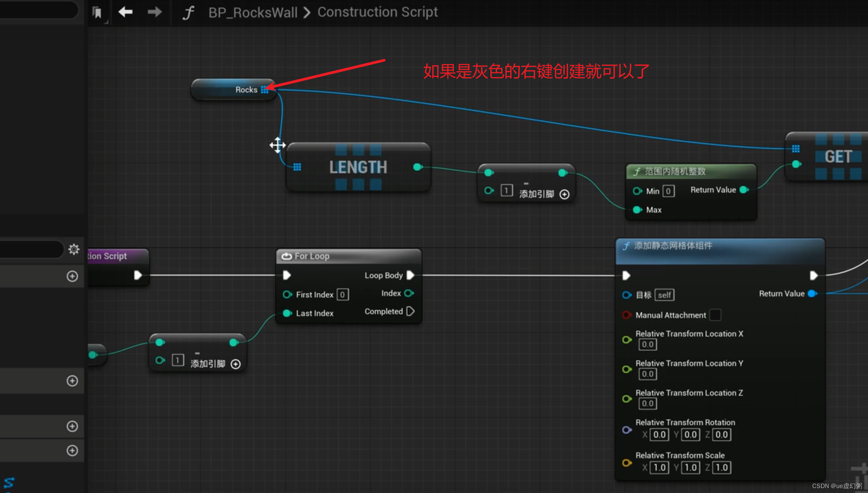This screenshot has width=868, height=493.
Task: Click the bookmarks icon in graph toolbar
Action: point(97,13)
